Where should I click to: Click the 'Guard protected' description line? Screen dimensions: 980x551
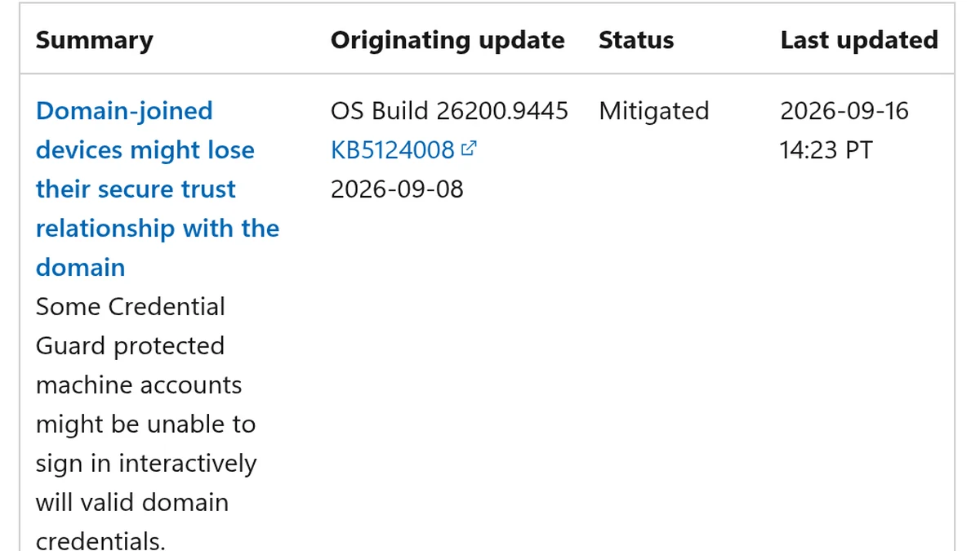tap(131, 345)
